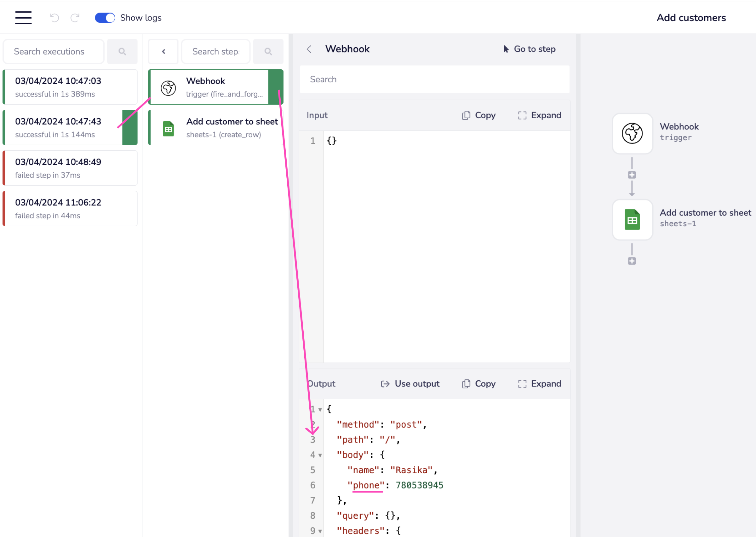Add a step between Webhook and sheet nodes
The image size is (756, 537).
click(632, 175)
